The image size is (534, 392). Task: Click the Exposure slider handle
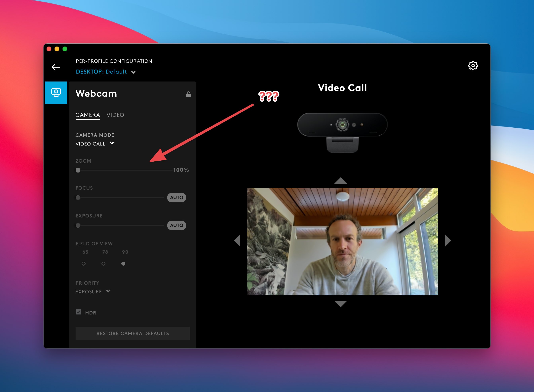tap(78, 225)
